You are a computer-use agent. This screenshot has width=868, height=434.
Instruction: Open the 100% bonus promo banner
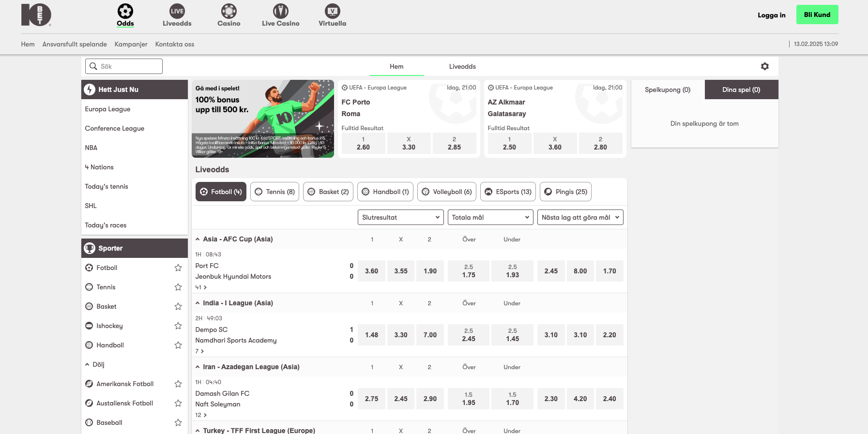click(x=263, y=119)
